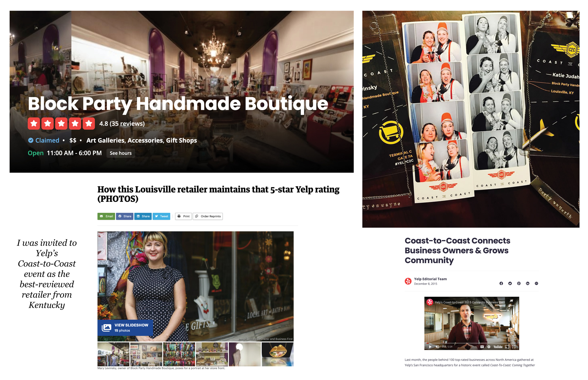The height and width of the screenshot is (380, 588).
Task: Share article via the Twitter circle icon
Action: pos(510,283)
